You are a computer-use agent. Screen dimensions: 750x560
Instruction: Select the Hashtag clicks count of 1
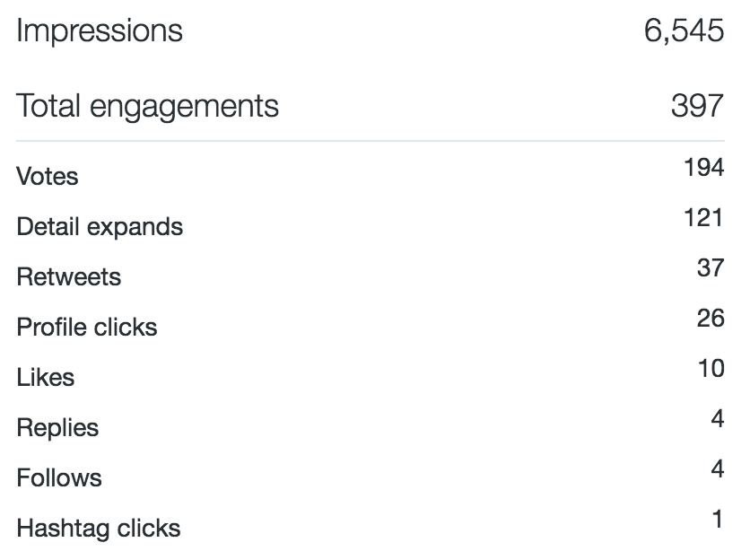[717, 520]
